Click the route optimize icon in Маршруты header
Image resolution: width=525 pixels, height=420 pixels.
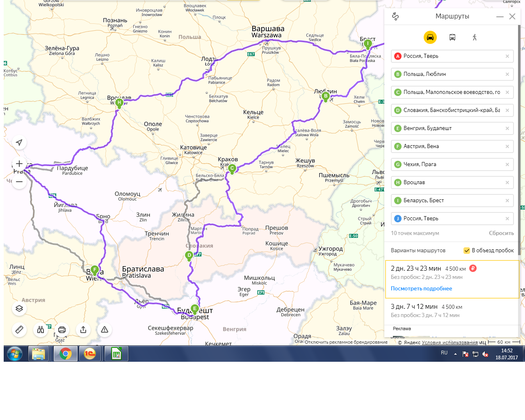pyautogui.click(x=395, y=16)
